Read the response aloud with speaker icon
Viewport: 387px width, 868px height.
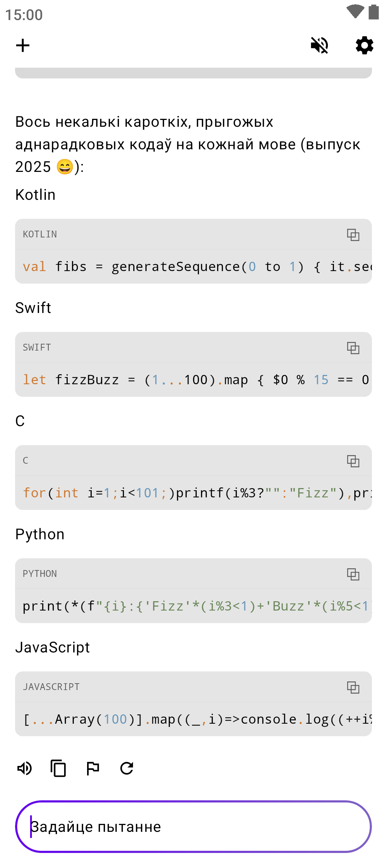coord(25,768)
